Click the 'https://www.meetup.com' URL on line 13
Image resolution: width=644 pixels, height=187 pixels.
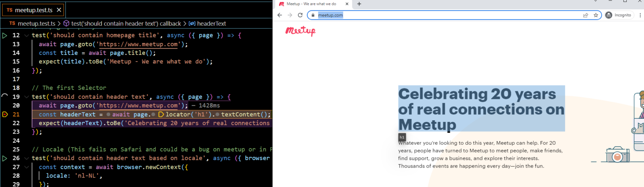(x=138, y=44)
